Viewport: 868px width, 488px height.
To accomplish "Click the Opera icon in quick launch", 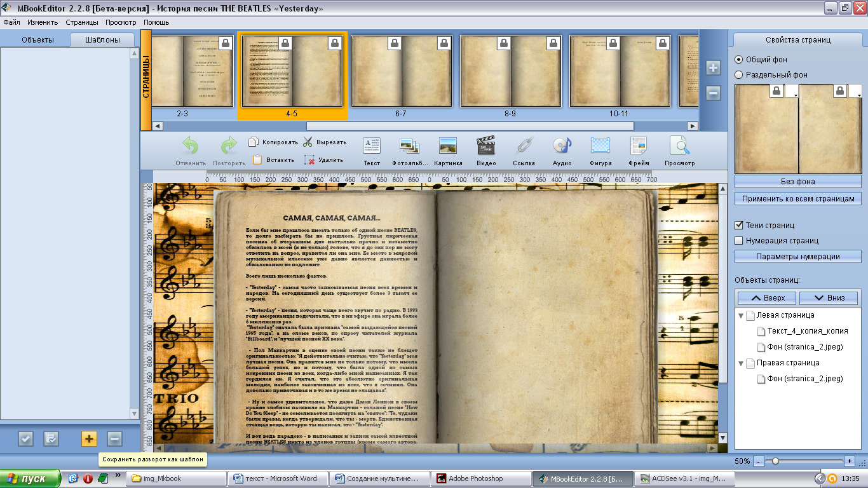I will [x=88, y=478].
